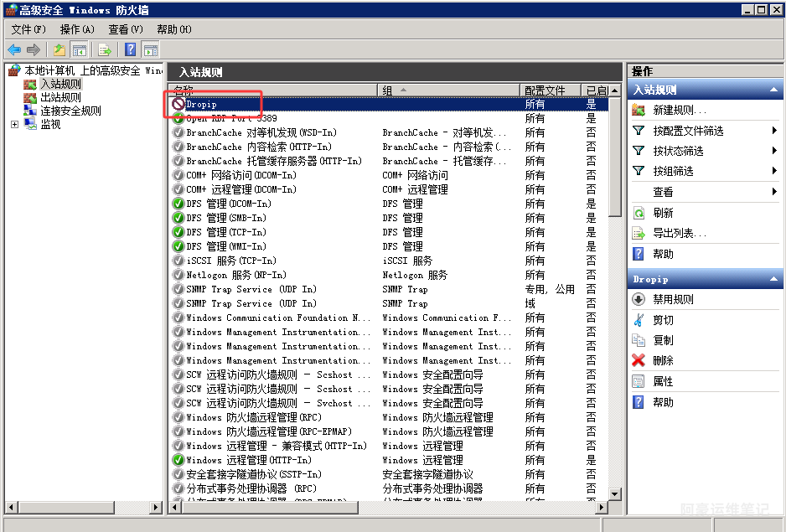Click the rules list vertical scrollbar down arrow

[614, 494]
